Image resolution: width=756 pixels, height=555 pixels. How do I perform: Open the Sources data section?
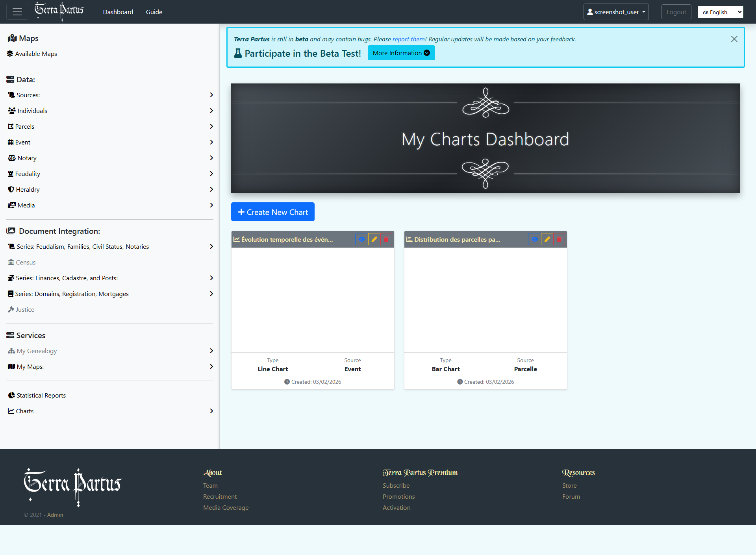(28, 95)
